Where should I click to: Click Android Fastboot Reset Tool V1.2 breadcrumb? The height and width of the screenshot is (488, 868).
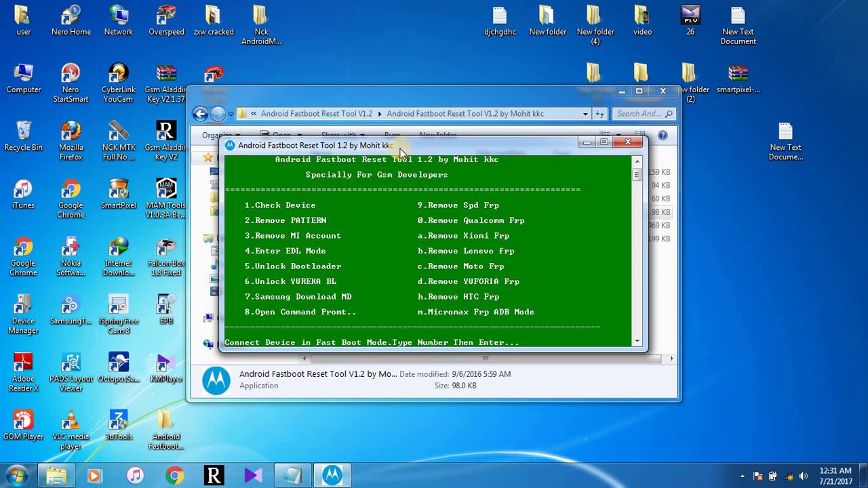tap(316, 114)
